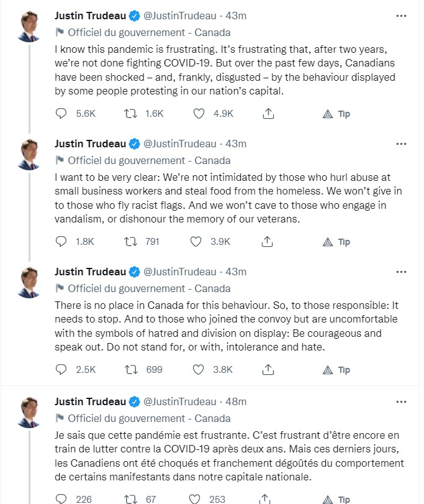This screenshot has height=504, width=424.
Task: Like the first tweet with 4.9K likes
Action: [x=199, y=114]
